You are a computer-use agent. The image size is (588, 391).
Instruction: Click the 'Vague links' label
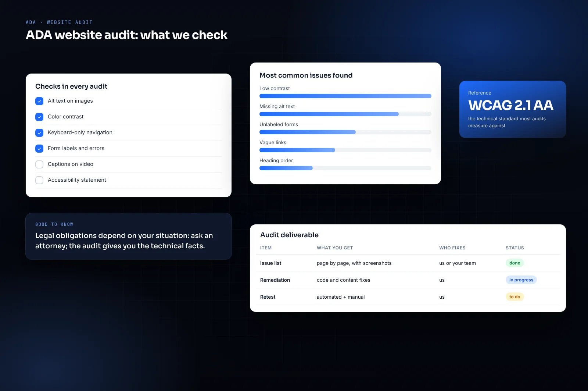273,142
